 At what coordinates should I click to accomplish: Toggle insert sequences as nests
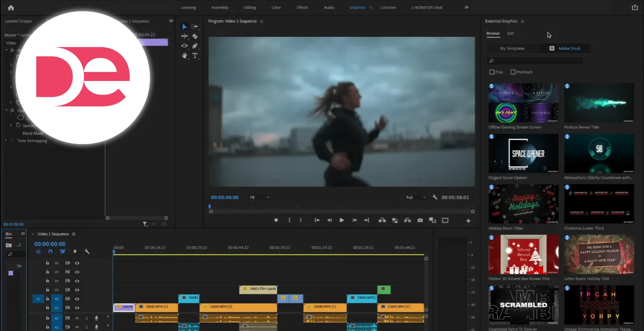coord(38,251)
